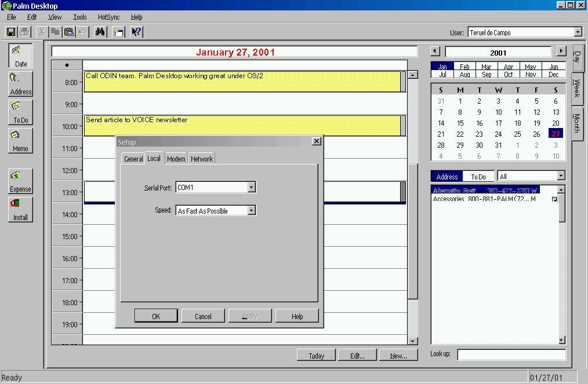Click the 15:00 time slot label
Viewport: 588px width, 384px height.
pos(70,236)
